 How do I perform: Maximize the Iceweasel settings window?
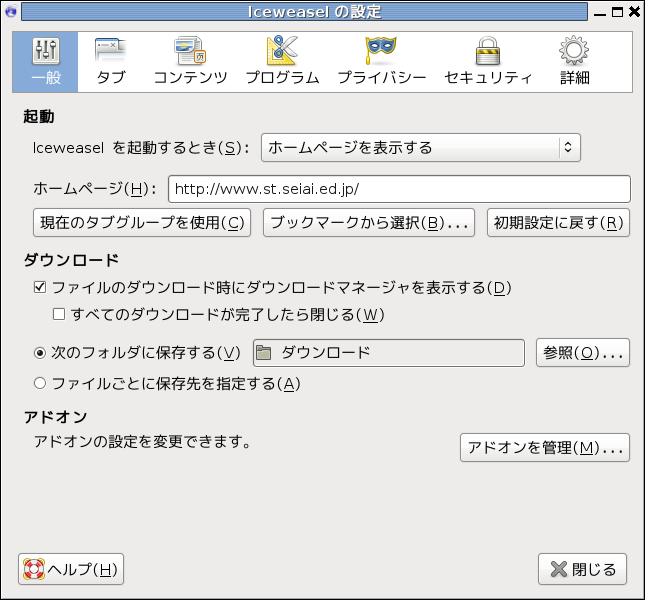click(617, 12)
